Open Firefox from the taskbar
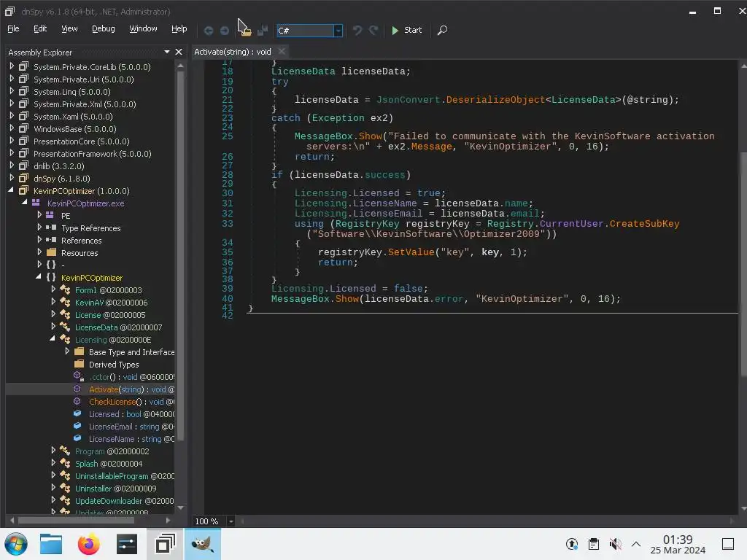The width and height of the screenshot is (747, 560). (88, 544)
